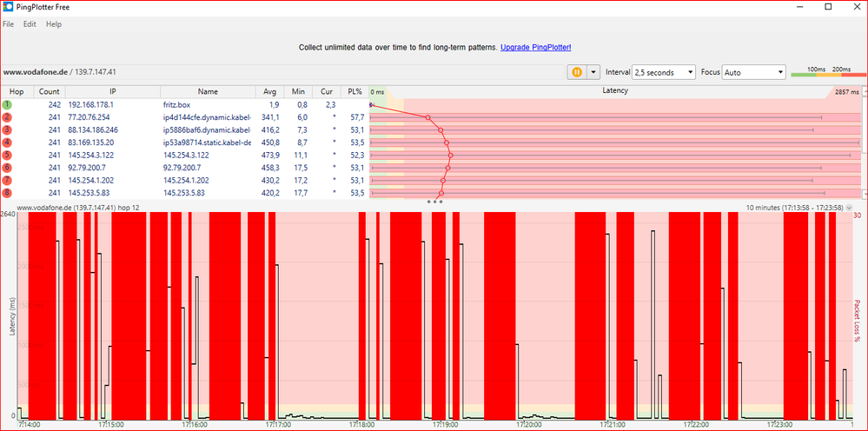Select IP address 88.134.186.246
Image resolution: width=868 pixels, height=431 pixels.
(x=93, y=130)
